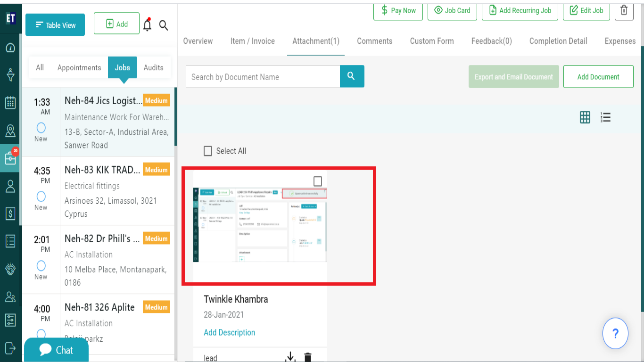Open the Chat widget
Screen dimensions: 644x362
[56, 350]
